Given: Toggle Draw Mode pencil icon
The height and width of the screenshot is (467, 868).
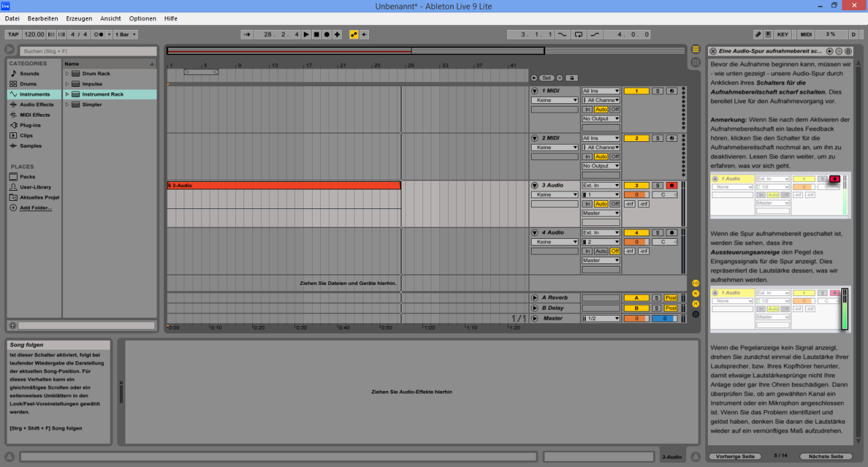Looking at the screenshot, I should click(758, 34).
